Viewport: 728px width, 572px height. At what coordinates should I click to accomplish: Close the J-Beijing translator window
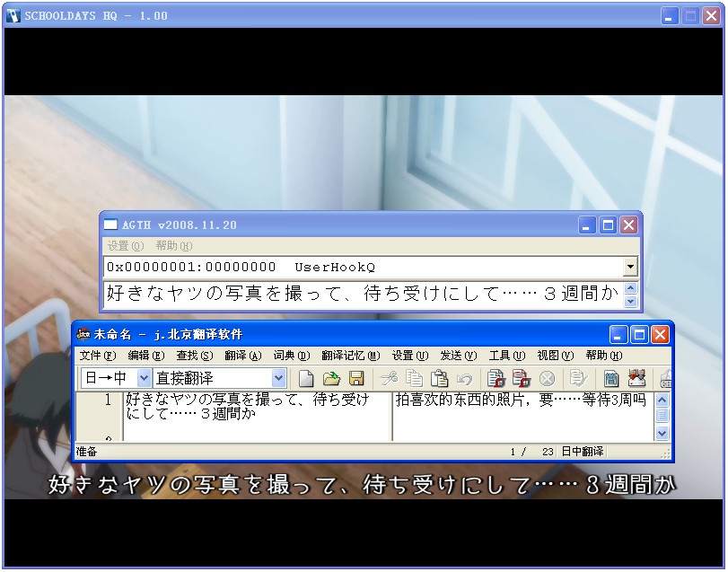tap(660, 334)
